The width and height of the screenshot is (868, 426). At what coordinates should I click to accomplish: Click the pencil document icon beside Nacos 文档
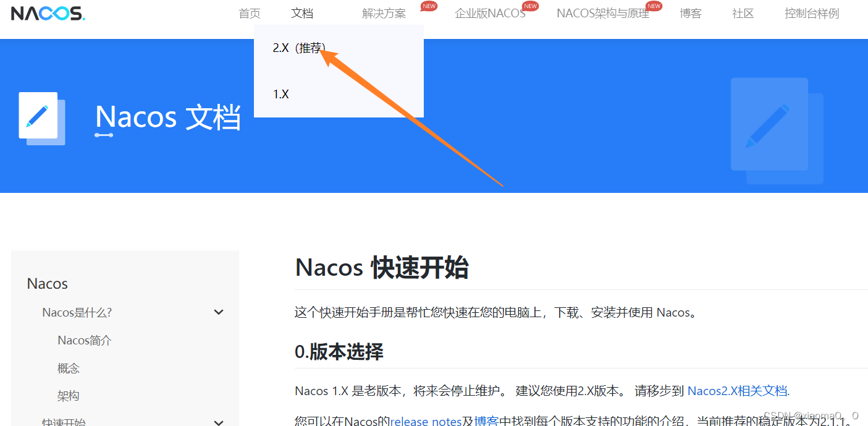coord(41,119)
